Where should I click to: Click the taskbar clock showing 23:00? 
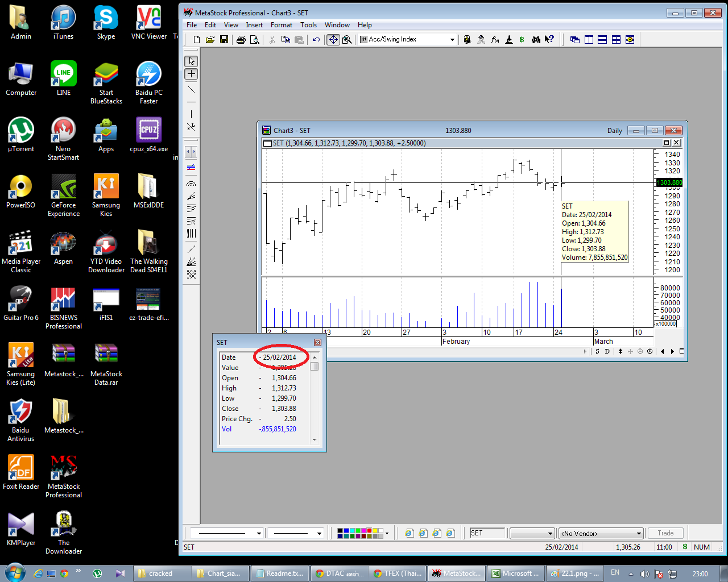coord(700,573)
